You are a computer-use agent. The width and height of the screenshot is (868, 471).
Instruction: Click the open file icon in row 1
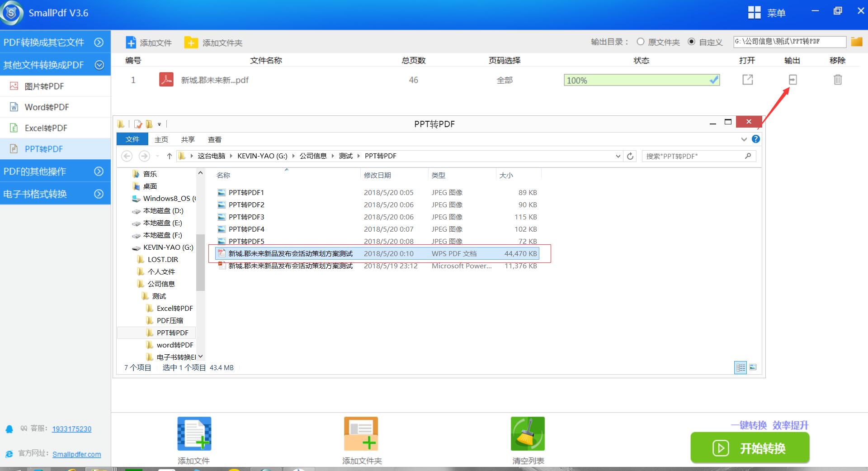[748, 80]
